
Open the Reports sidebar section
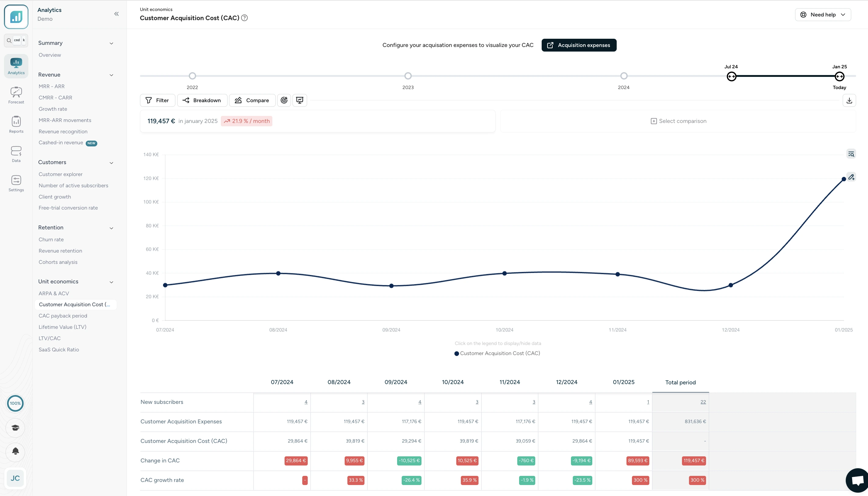[16, 125]
